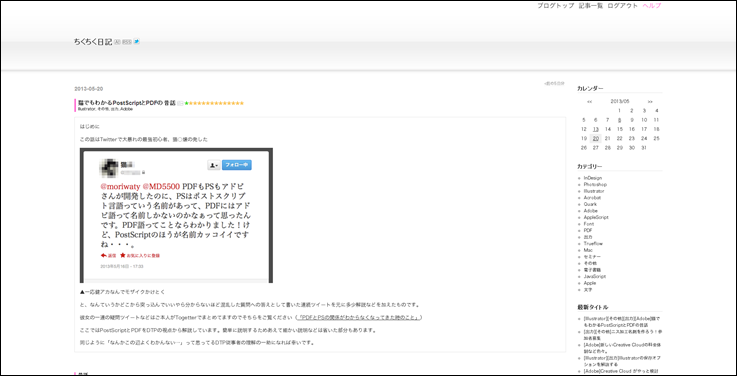
Task: Open the Apple category
Action: coord(590,283)
